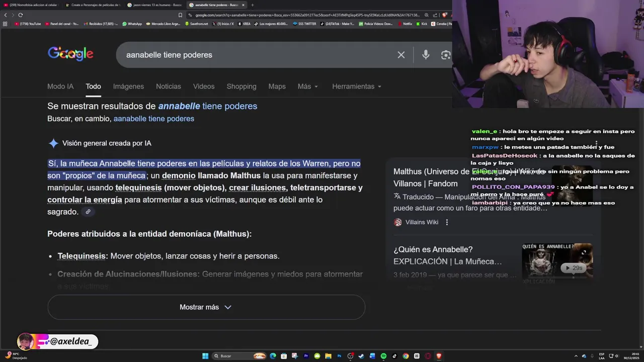Switch to Modo IA tab
Screen dimensions: 644x362
pos(60,86)
